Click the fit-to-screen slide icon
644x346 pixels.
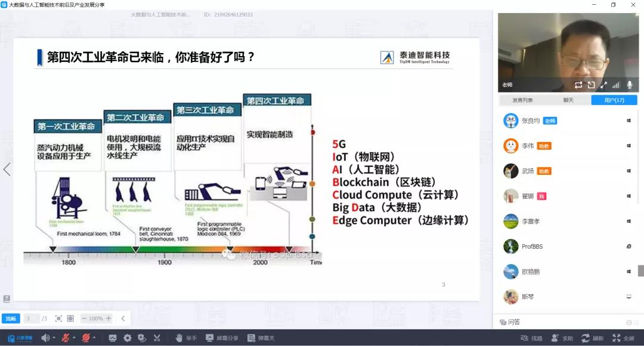[x=58, y=319]
